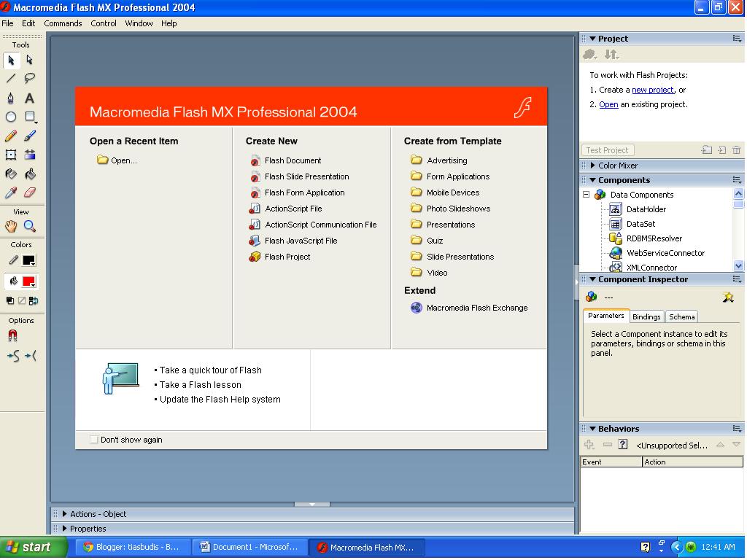
Task: Click Take a quick tour of Flash
Action: click(210, 370)
